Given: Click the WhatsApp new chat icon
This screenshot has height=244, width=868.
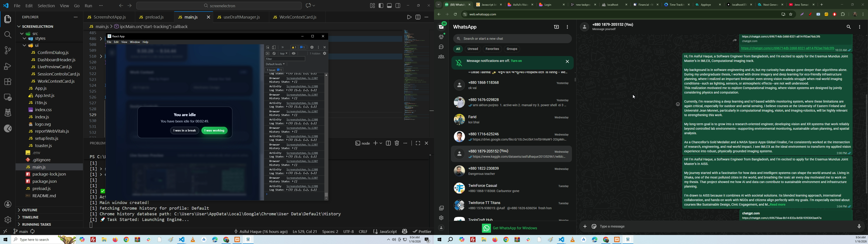Looking at the screenshot, I should [x=556, y=27].
